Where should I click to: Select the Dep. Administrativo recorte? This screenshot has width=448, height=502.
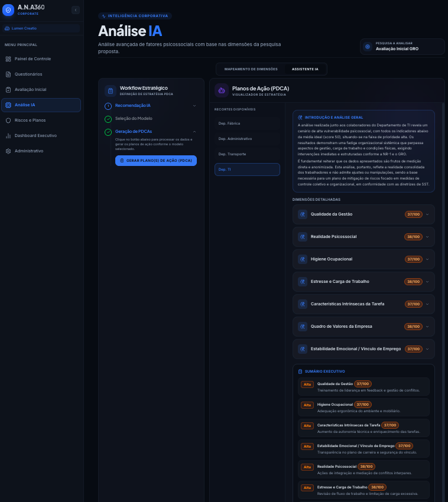[247, 139]
